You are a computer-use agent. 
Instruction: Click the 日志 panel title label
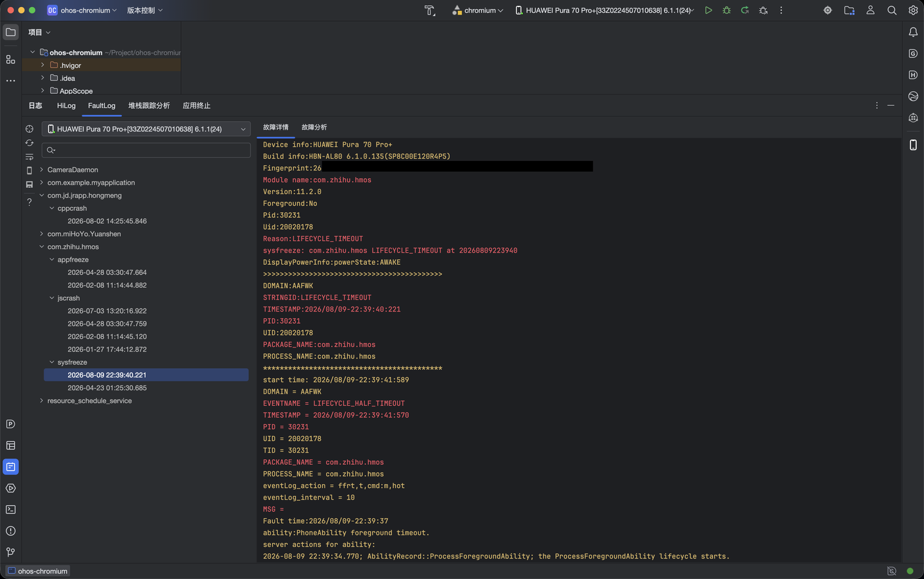coord(35,106)
